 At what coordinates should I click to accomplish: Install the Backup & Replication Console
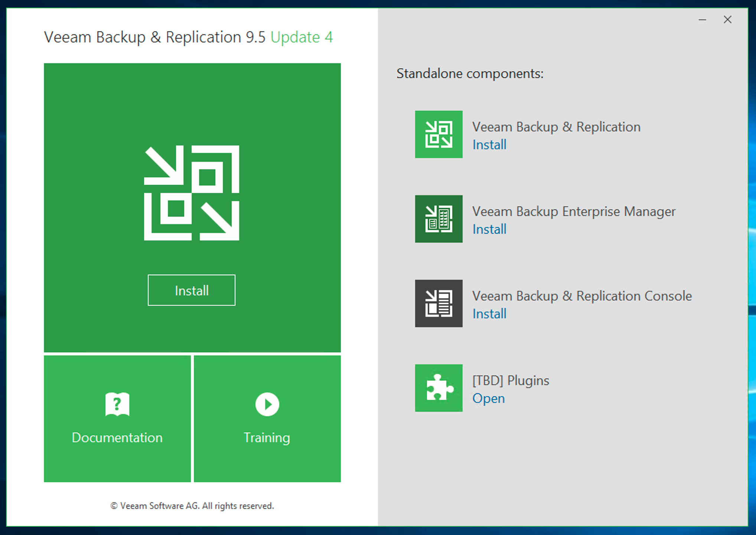(x=489, y=314)
